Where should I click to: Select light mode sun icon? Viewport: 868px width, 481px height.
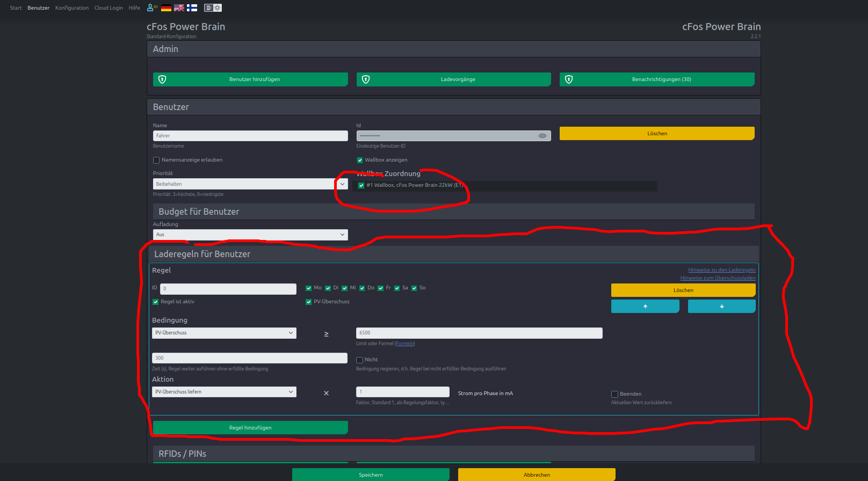point(218,8)
